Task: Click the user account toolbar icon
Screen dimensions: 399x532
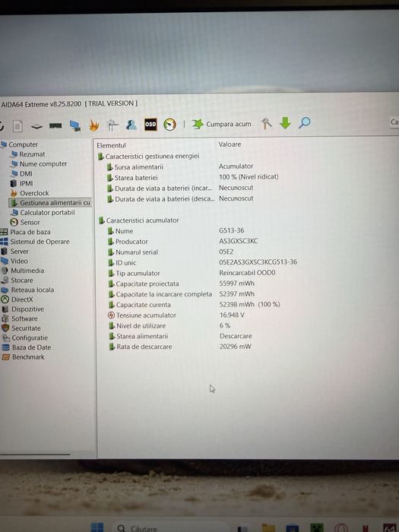Action: [x=131, y=125]
